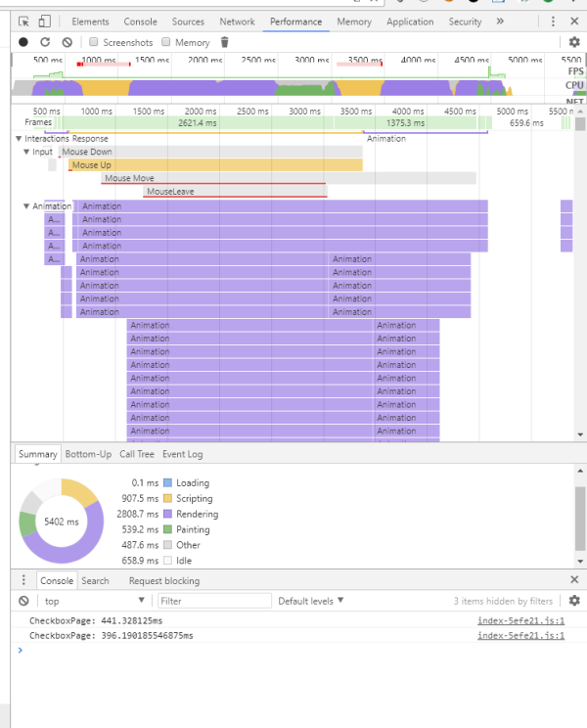
Task: Collapse the Interactions section triangle
Action: (x=19, y=138)
